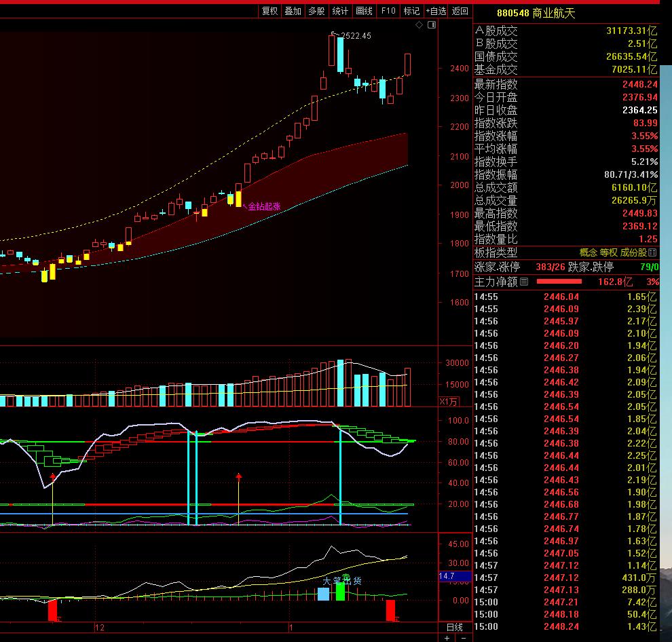
Task: Select the B股成交 value 2.51亿
Action: [x=642, y=43]
